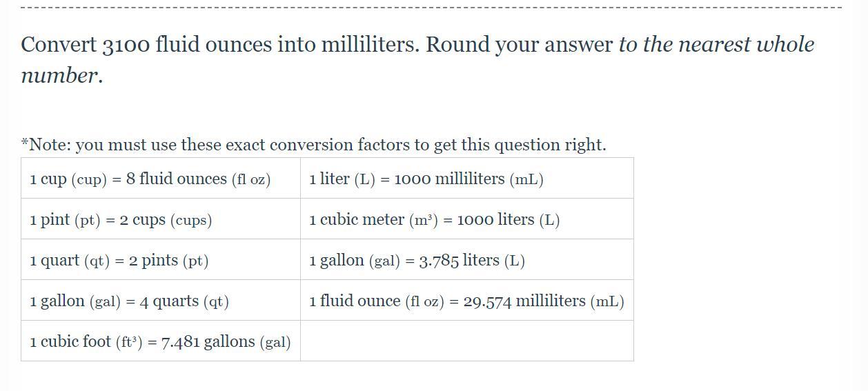The height and width of the screenshot is (391, 868).
Task: Click the dashed separator line above the question
Action: click(431, 8)
